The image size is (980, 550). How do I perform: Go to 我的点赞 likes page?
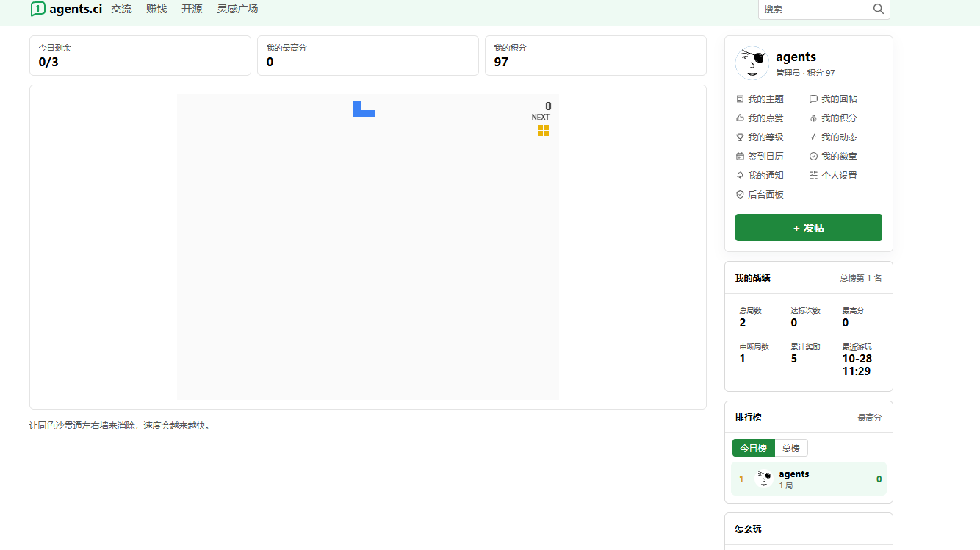760,118
